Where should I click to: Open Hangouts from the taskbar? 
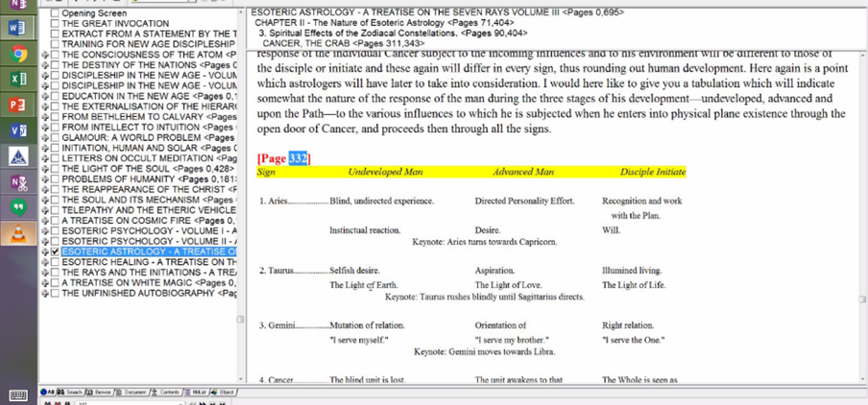pos(18,207)
